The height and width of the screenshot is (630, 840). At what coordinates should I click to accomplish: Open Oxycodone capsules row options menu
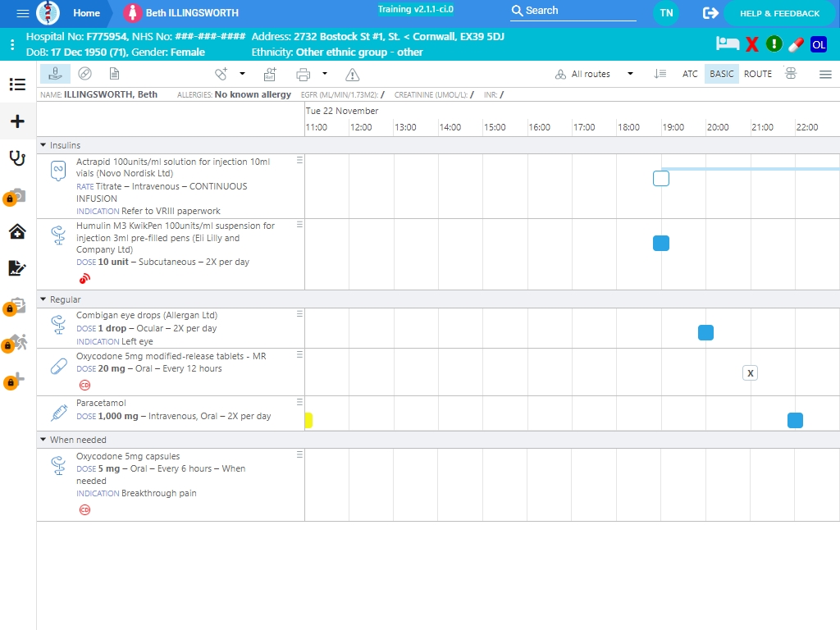[299, 454]
